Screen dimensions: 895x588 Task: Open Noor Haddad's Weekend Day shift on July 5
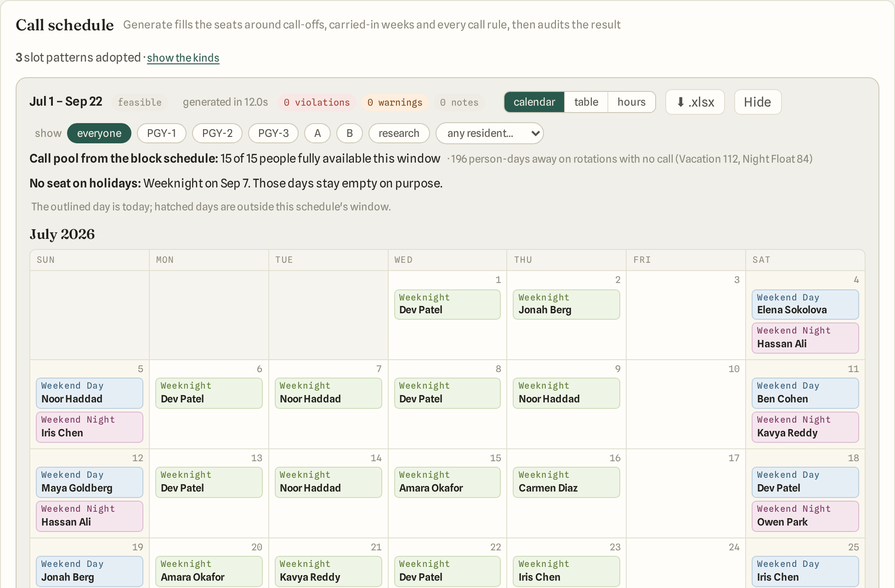click(x=90, y=393)
